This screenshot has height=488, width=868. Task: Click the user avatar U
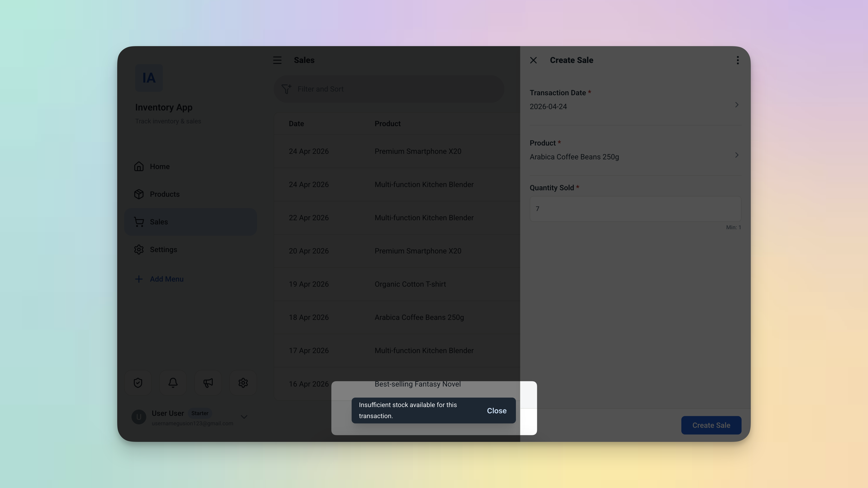point(139,417)
